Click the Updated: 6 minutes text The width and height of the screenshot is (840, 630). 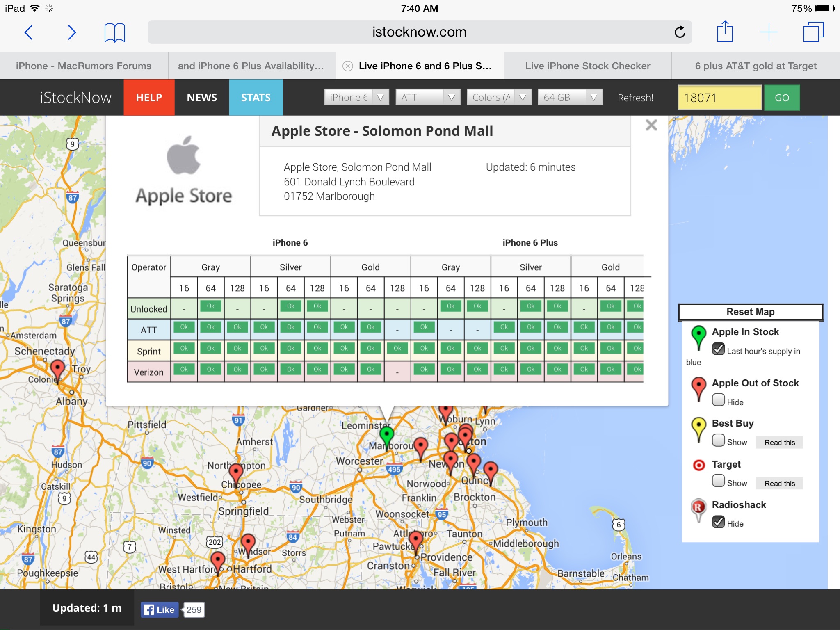click(531, 167)
